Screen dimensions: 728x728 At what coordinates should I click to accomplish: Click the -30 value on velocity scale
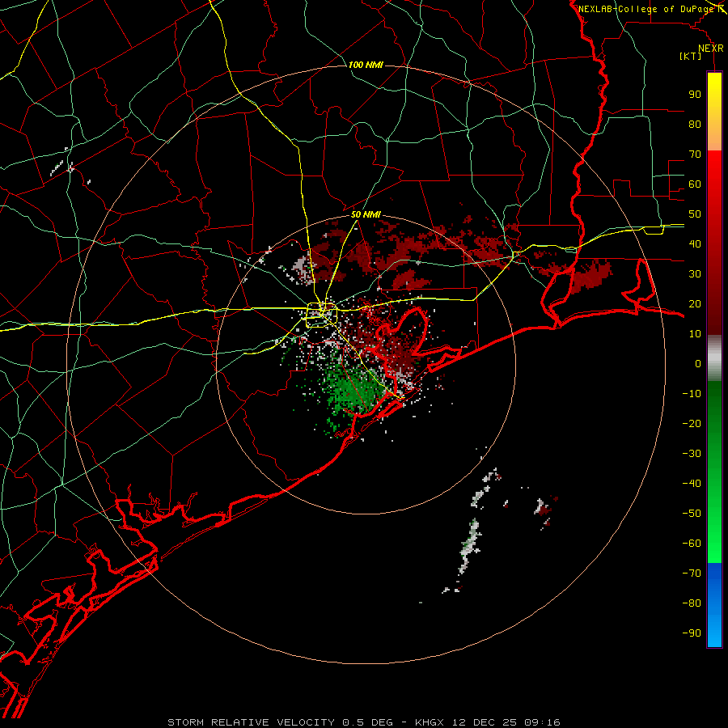pos(692,454)
